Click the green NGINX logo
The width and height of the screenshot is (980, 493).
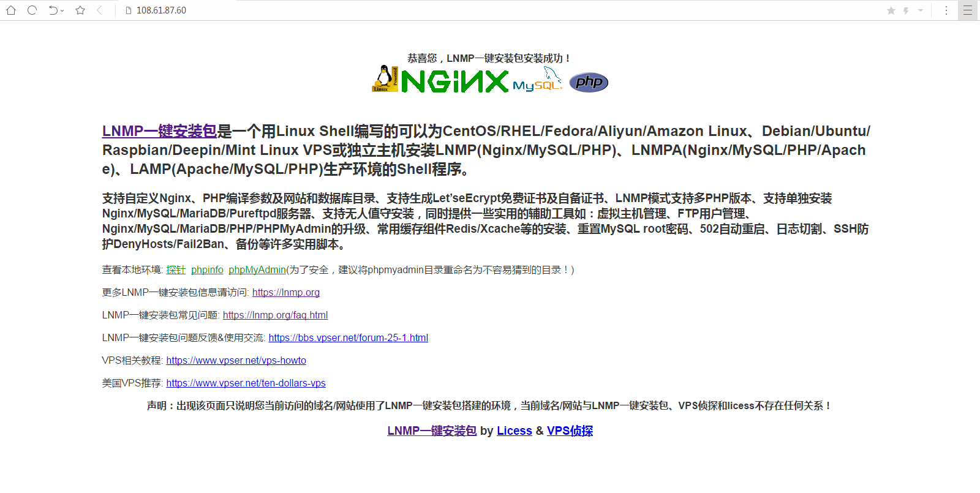point(455,81)
